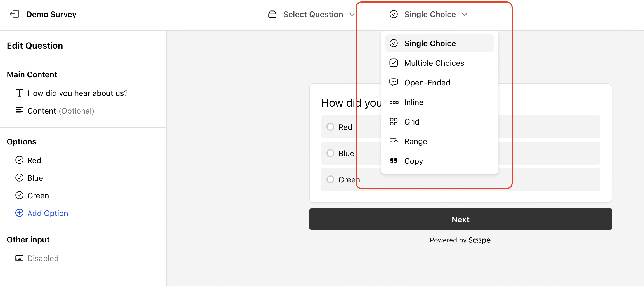644x286 pixels.
Task: Select the Multiple Choices question type icon
Action: 394,63
